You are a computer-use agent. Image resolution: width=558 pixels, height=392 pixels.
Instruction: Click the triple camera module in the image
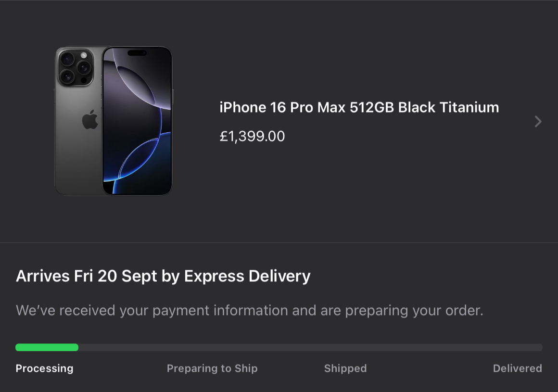[x=76, y=68]
